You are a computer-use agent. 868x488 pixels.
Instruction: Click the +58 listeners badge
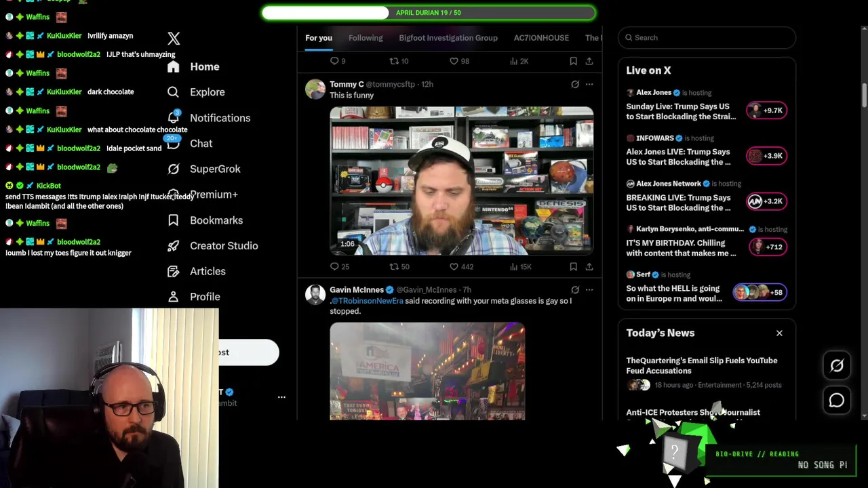click(x=759, y=293)
